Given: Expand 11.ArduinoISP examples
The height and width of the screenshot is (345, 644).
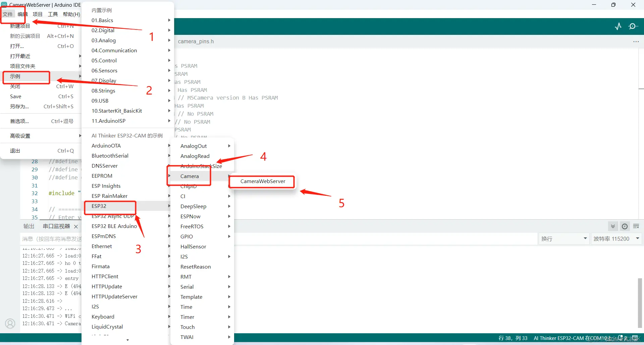Looking at the screenshot, I should point(128,121).
